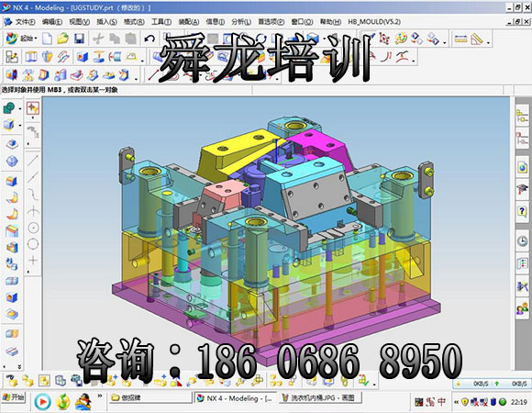Select the Sweep along guide icon

pyautogui.click(x=63, y=57)
